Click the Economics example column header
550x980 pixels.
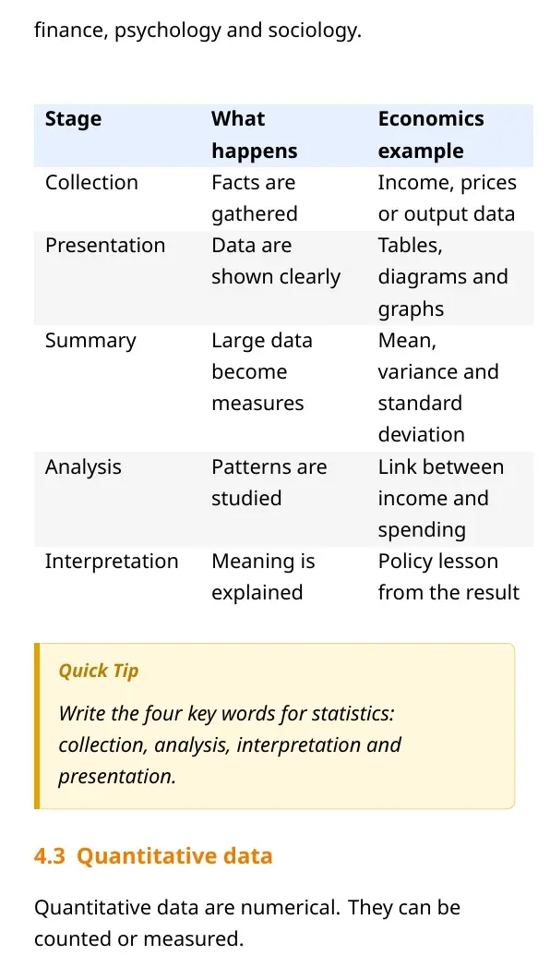450,135
